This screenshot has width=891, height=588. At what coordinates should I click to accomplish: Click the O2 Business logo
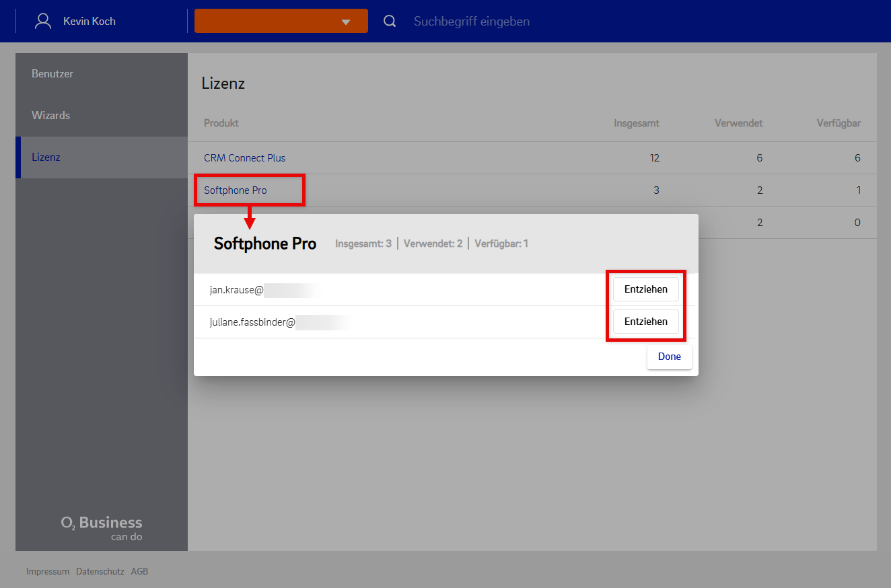click(x=102, y=527)
